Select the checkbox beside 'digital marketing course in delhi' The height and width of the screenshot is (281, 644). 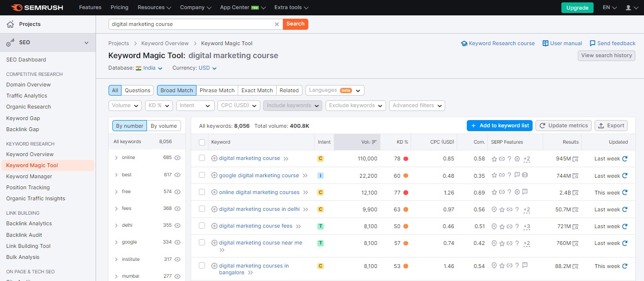click(x=202, y=209)
